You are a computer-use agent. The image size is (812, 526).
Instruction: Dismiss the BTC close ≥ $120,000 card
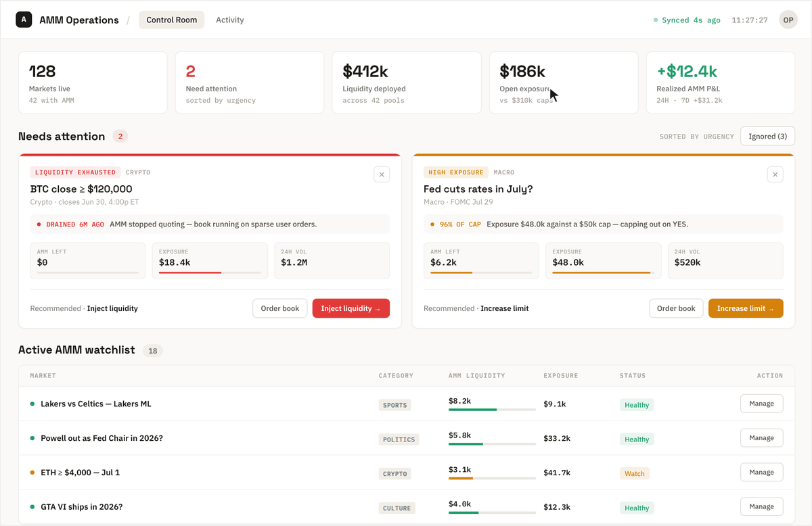[382, 174]
